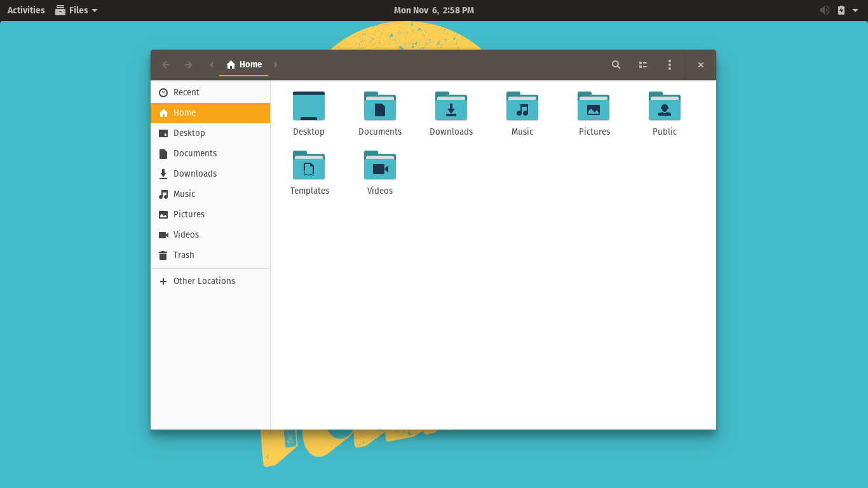Image resolution: width=868 pixels, height=488 pixels.
Task: Click the volume icon in top bar
Action: pyautogui.click(x=825, y=10)
